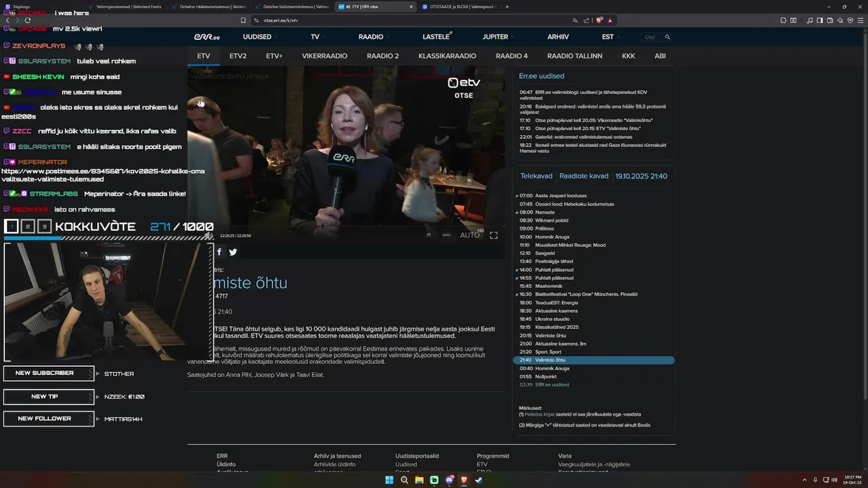Image resolution: width=868 pixels, height=488 pixels.
Task: Mute the video player volume
Action: point(209,235)
